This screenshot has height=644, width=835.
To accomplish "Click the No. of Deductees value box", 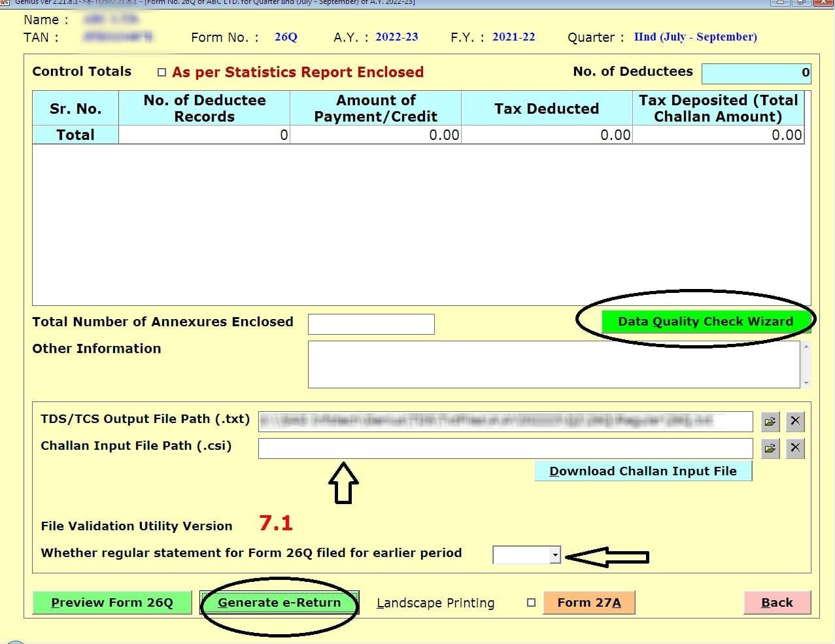I will [756, 73].
